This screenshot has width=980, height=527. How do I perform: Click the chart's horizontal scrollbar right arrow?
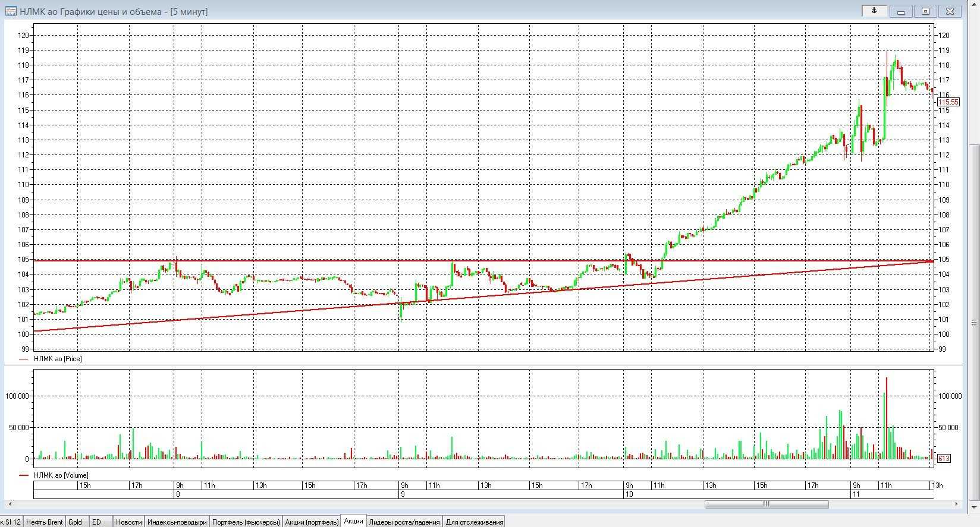956,504
